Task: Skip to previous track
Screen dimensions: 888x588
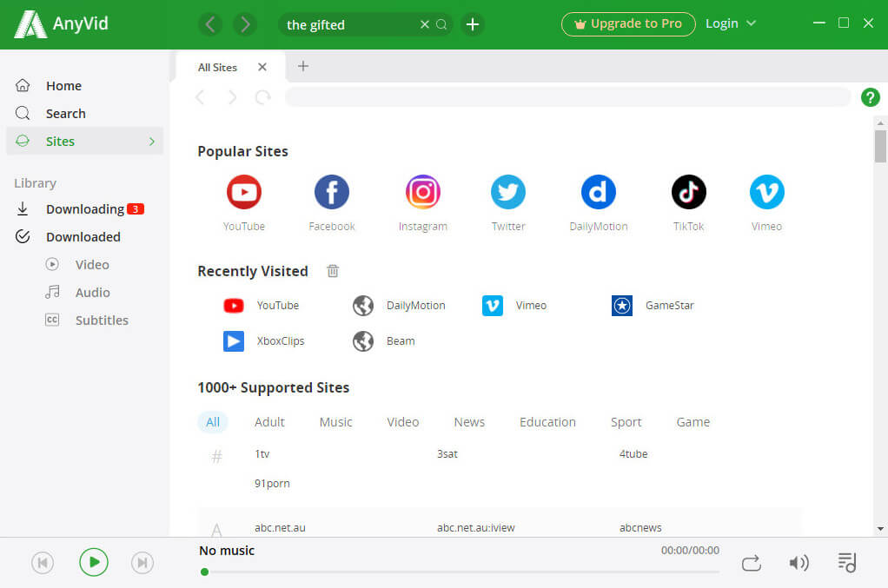Action: coord(43,563)
